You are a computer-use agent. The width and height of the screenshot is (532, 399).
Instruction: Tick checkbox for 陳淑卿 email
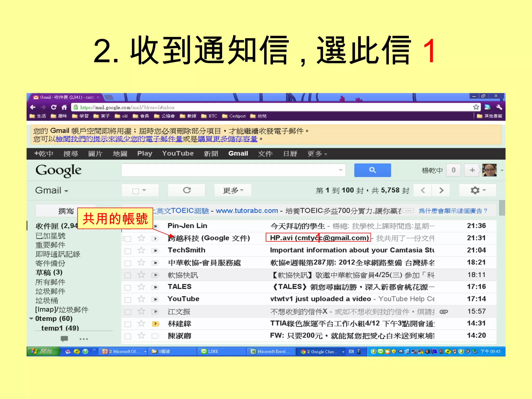128,336
